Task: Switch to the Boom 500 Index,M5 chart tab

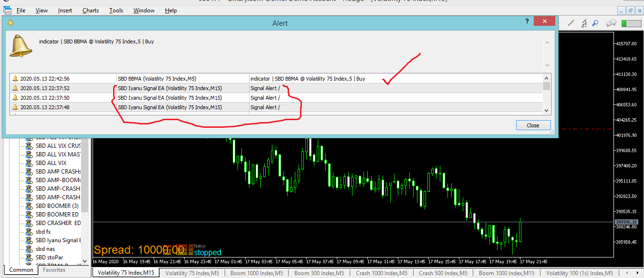Action: (x=319, y=273)
